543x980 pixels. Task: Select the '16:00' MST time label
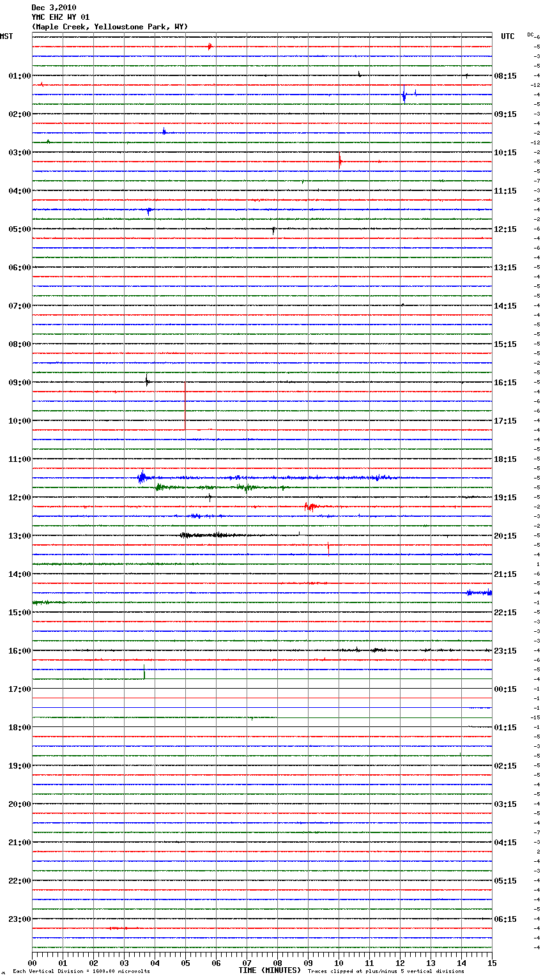click(20, 651)
